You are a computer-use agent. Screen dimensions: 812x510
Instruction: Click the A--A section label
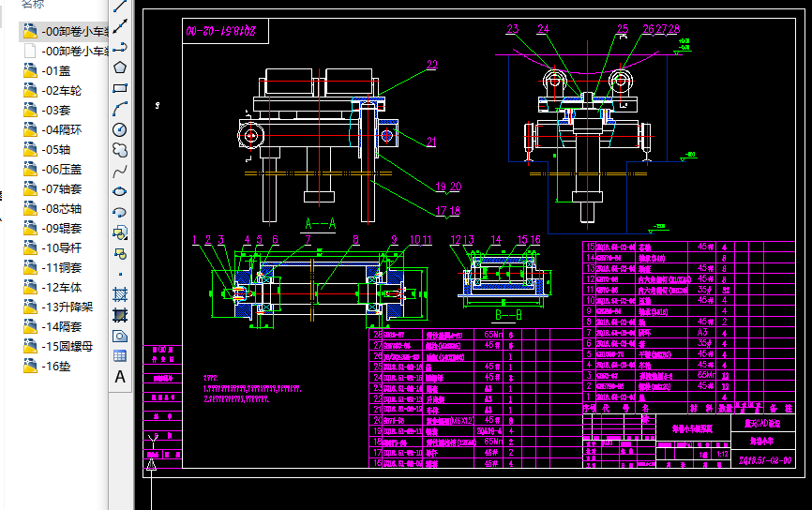pyautogui.click(x=321, y=224)
